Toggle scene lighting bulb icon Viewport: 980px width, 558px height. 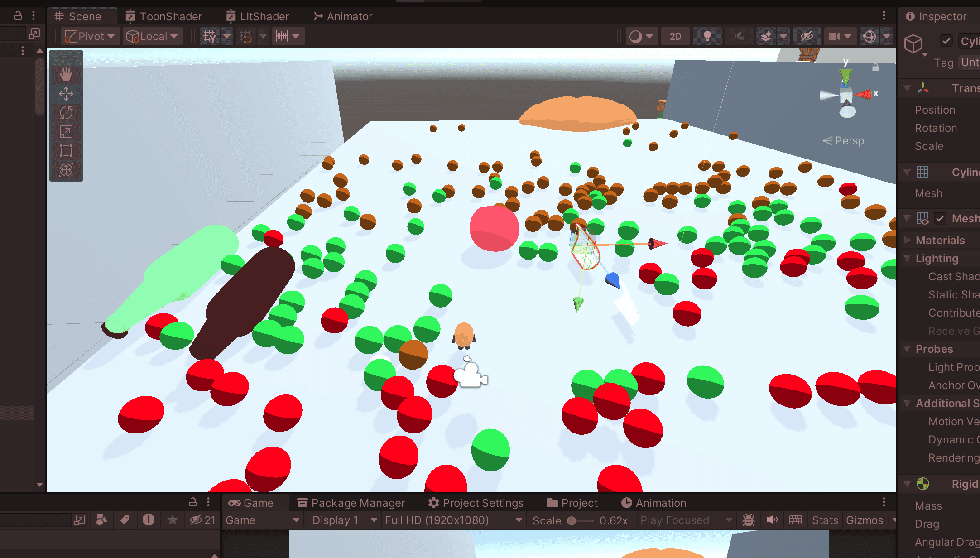pos(707,36)
